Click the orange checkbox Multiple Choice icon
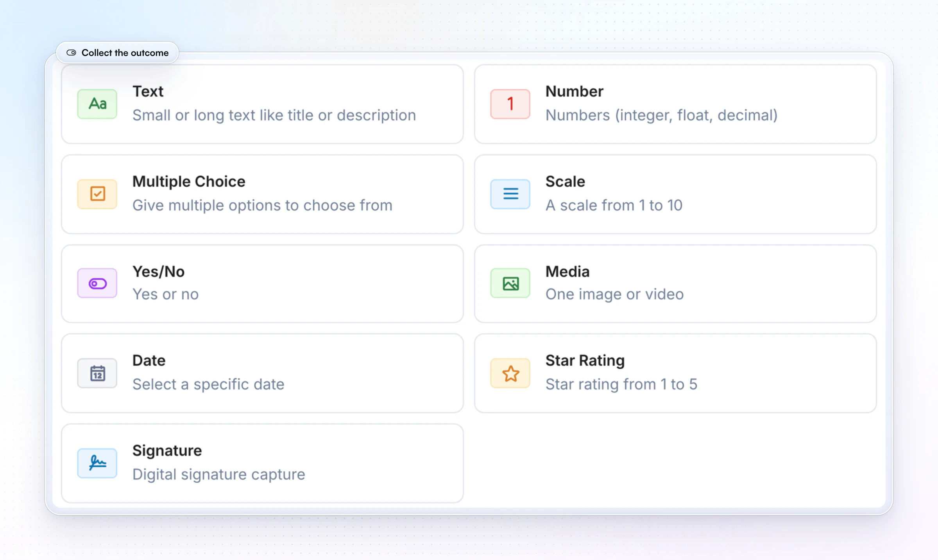The image size is (938, 560). 97,194
